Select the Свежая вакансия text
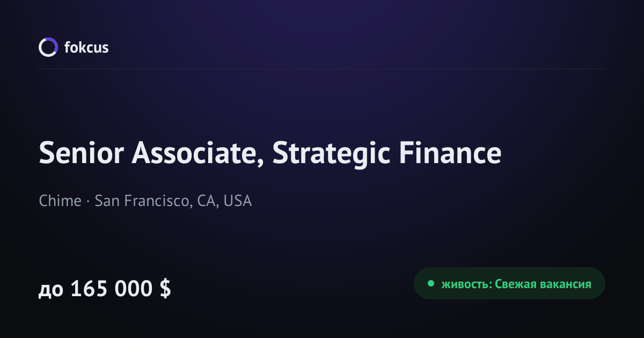The height and width of the screenshot is (338, 644). coord(543,284)
